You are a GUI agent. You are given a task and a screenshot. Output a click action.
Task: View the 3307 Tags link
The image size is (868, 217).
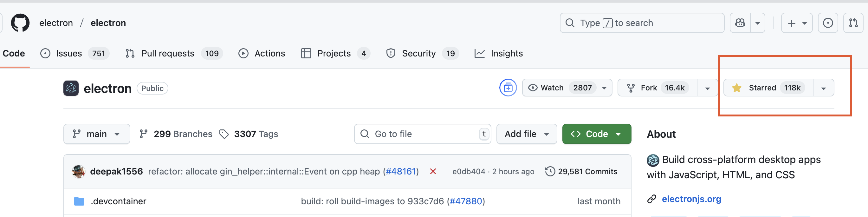[x=249, y=134]
